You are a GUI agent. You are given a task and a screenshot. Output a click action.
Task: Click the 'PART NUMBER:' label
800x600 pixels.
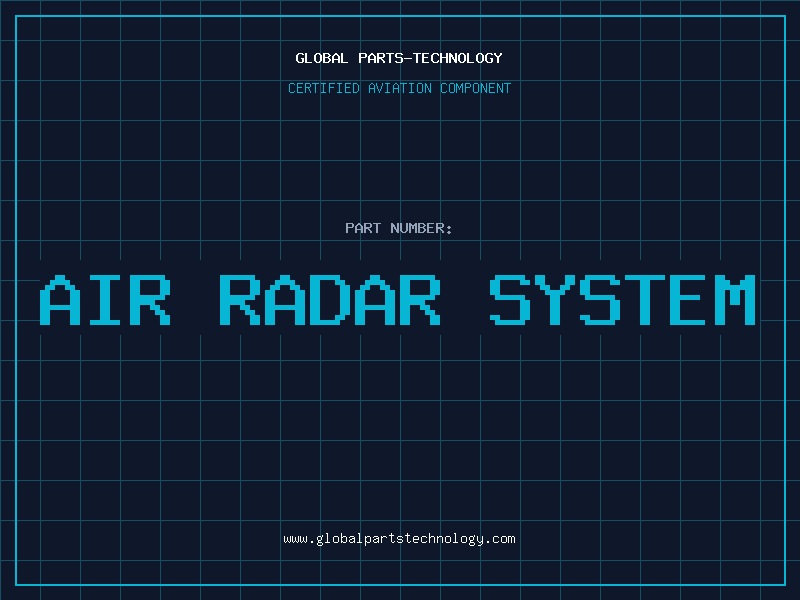click(x=399, y=228)
